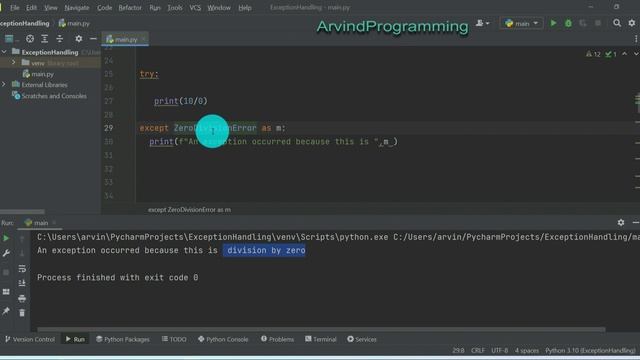Select opened file locator icon in Project panel

(x=30, y=39)
